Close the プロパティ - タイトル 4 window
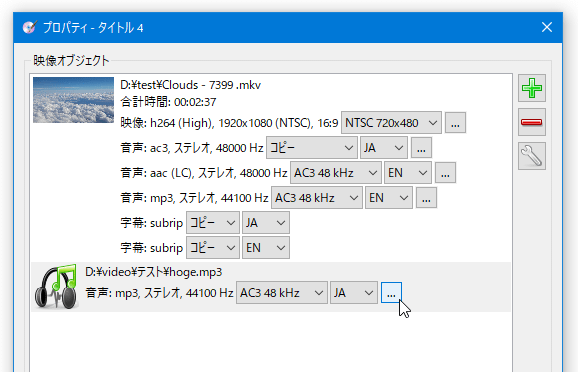This screenshot has width=578, height=372. tap(547, 27)
